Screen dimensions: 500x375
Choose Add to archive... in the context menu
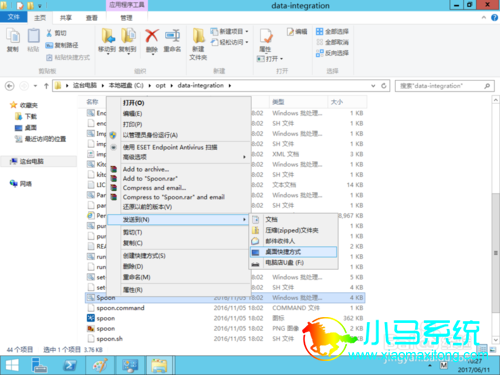point(179,169)
